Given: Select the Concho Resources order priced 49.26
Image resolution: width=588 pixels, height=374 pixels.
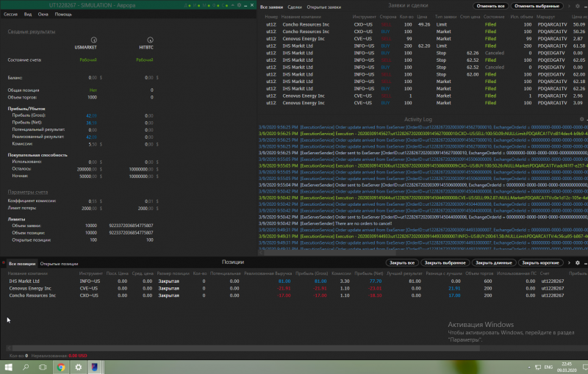Looking at the screenshot, I should 424,24.
